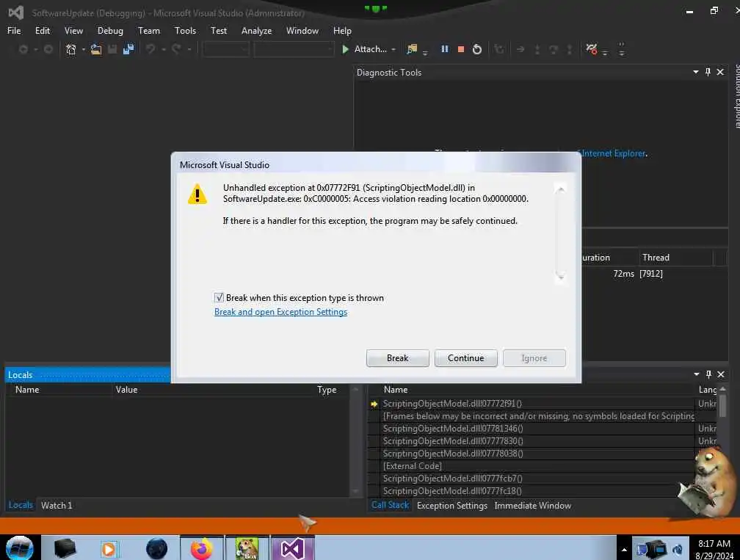Click the Break button in dialog

[398, 358]
